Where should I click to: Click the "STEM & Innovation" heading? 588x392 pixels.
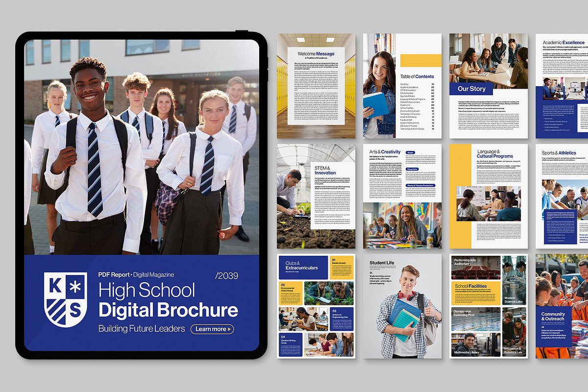(x=325, y=170)
